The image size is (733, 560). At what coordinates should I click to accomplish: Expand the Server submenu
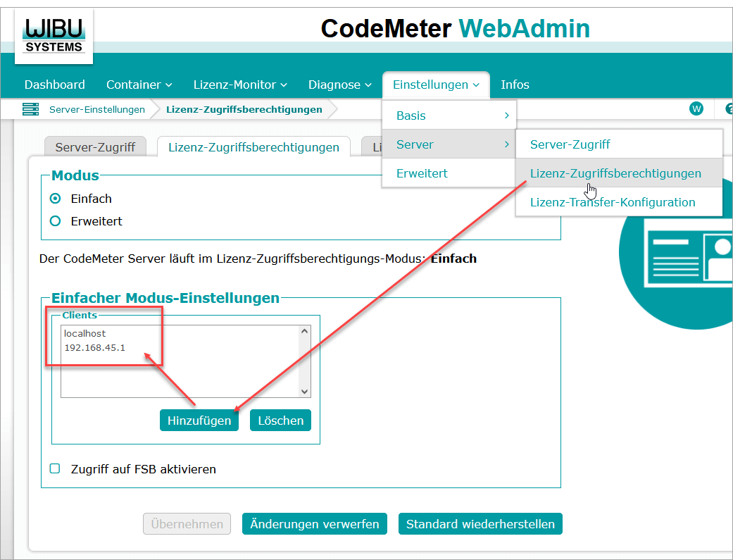click(449, 144)
